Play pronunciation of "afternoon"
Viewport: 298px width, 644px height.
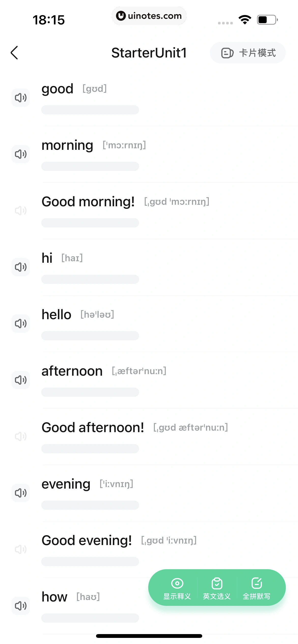tap(21, 380)
